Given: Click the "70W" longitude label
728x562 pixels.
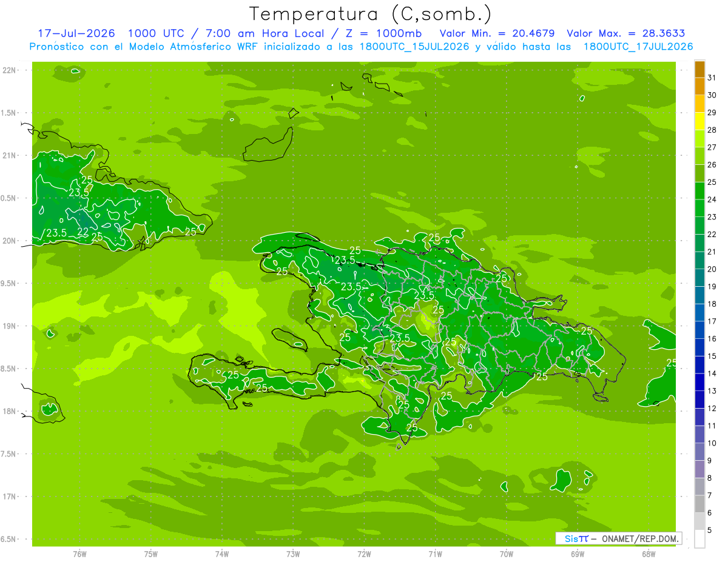Looking at the screenshot, I should 507,554.
